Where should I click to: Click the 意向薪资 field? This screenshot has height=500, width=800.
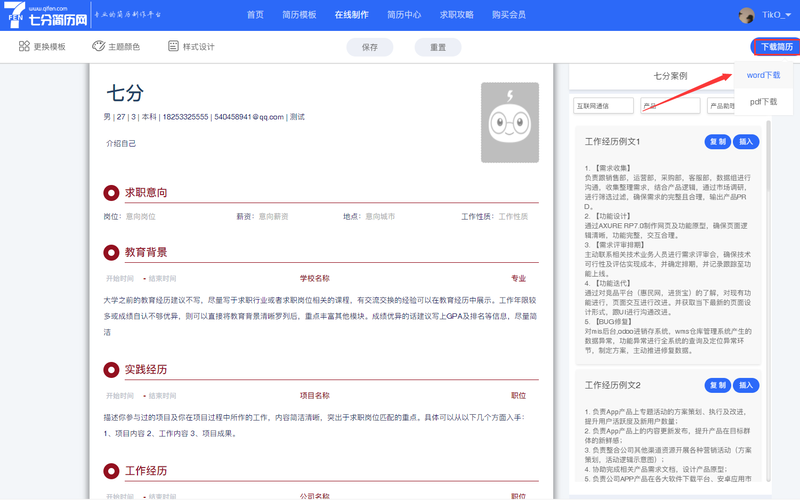(x=273, y=216)
